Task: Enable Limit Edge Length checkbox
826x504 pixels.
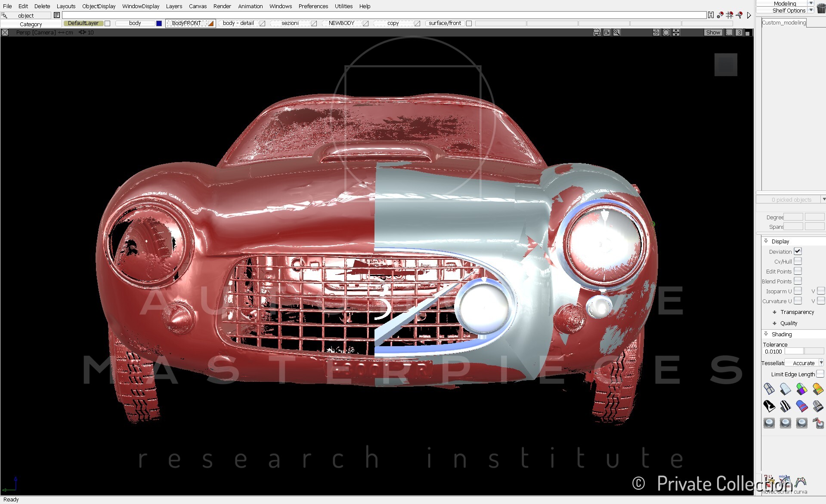Action: 820,374
